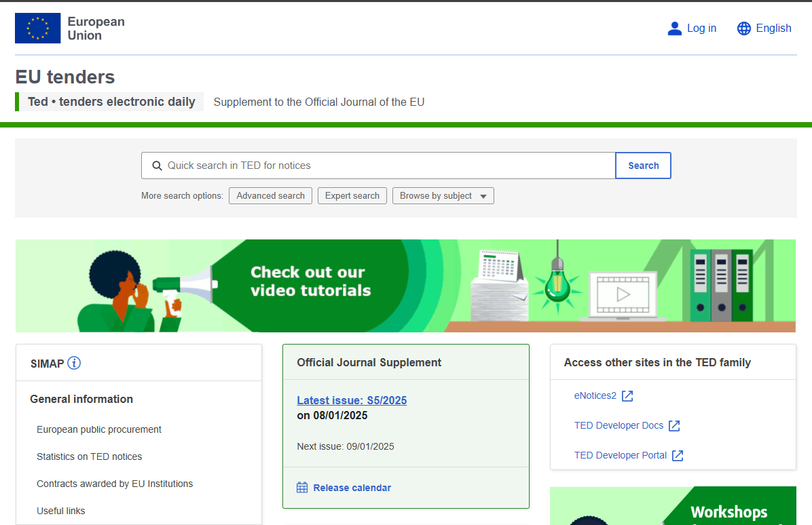Click the Ted tenders electronic daily title
This screenshot has height=525, width=812.
[111, 102]
